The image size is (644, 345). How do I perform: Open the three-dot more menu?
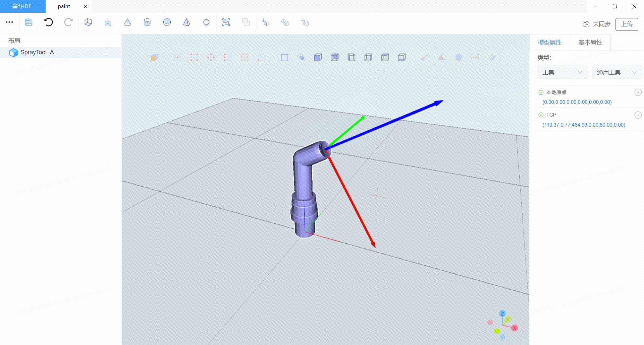[x=9, y=22]
